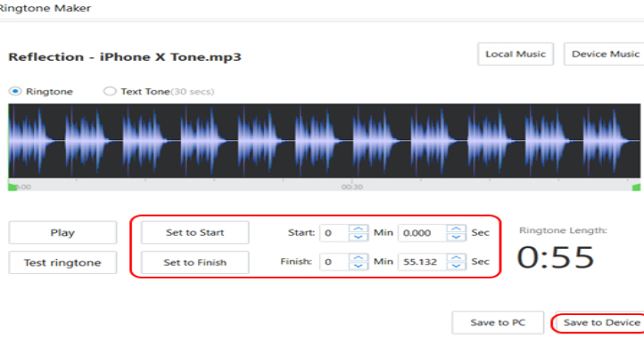Play the ringtone audio
Image resolution: width=644 pixels, height=341 pixels.
coord(62,232)
